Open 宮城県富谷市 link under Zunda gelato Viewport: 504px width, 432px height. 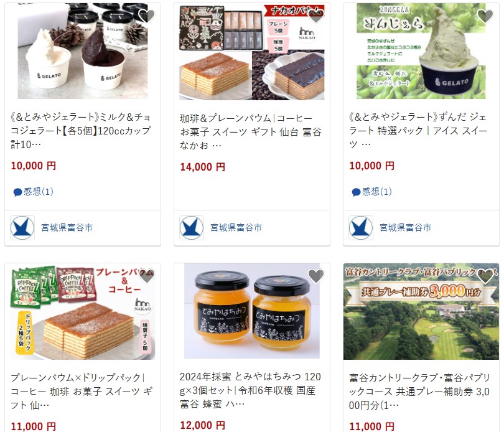(x=405, y=228)
